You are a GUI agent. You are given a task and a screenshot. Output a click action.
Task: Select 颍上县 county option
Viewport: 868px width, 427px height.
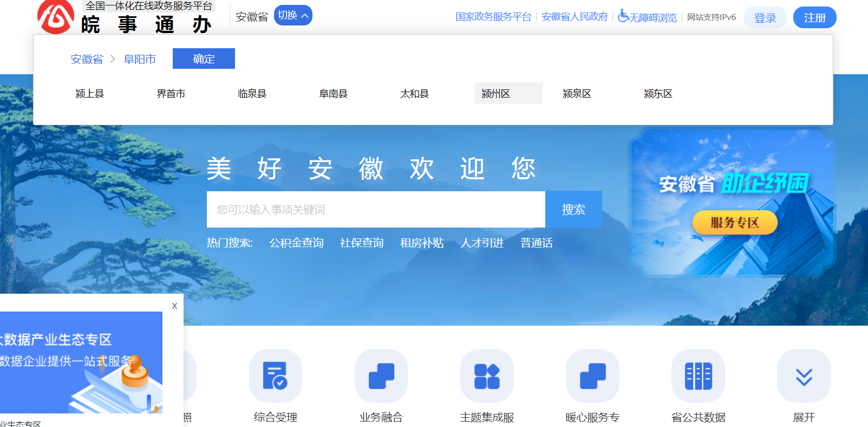coord(90,94)
